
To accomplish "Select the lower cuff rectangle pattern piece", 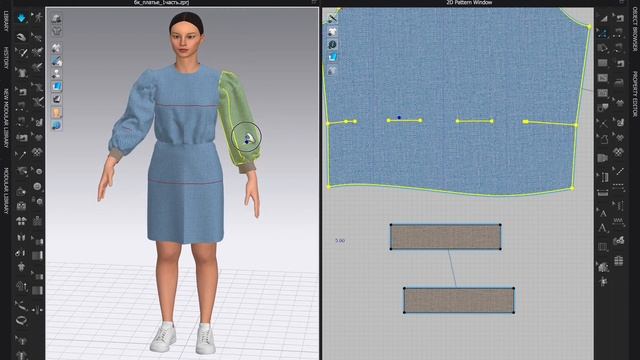I will click(459, 300).
